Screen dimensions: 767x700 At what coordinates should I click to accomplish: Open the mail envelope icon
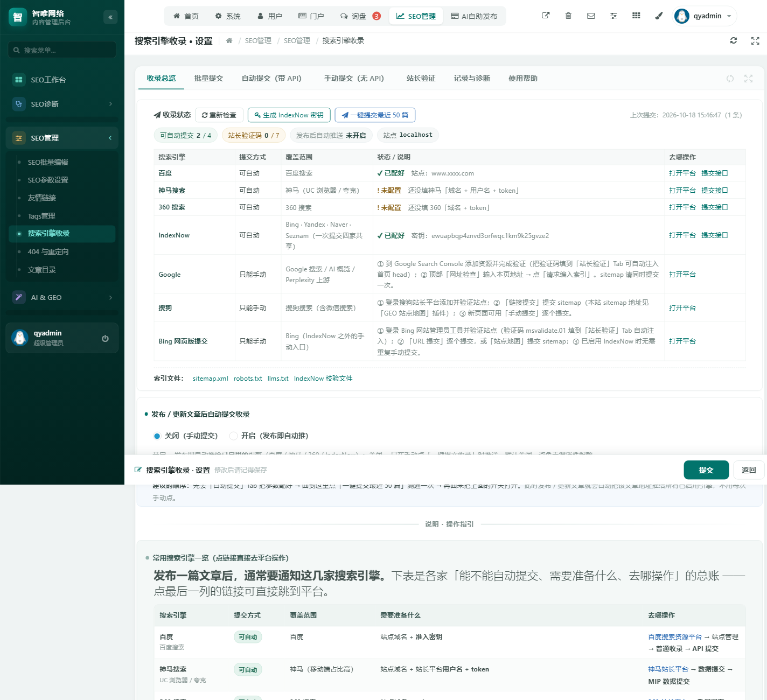tap(591, 16)
